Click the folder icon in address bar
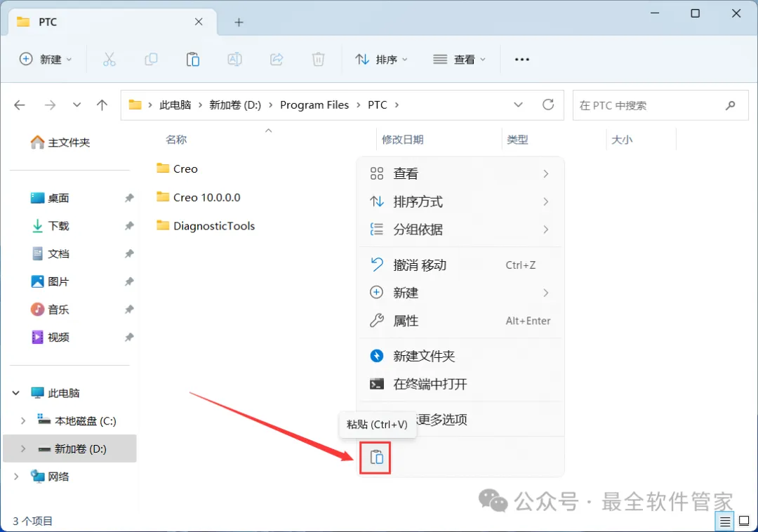The width and height of the screenshot is (758, 532). (x=135, y=105)
